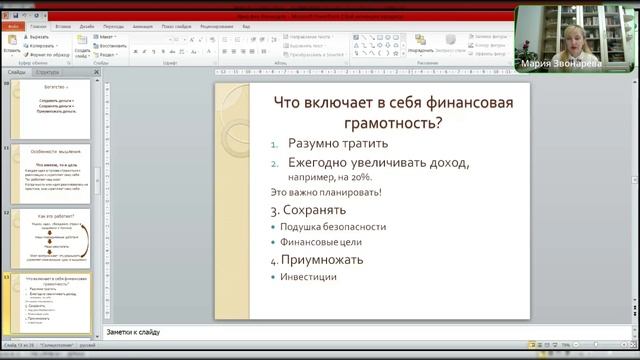640x360 pixels.
Task: Open the Переходы ribbon tab
Action: pos(113,27)
